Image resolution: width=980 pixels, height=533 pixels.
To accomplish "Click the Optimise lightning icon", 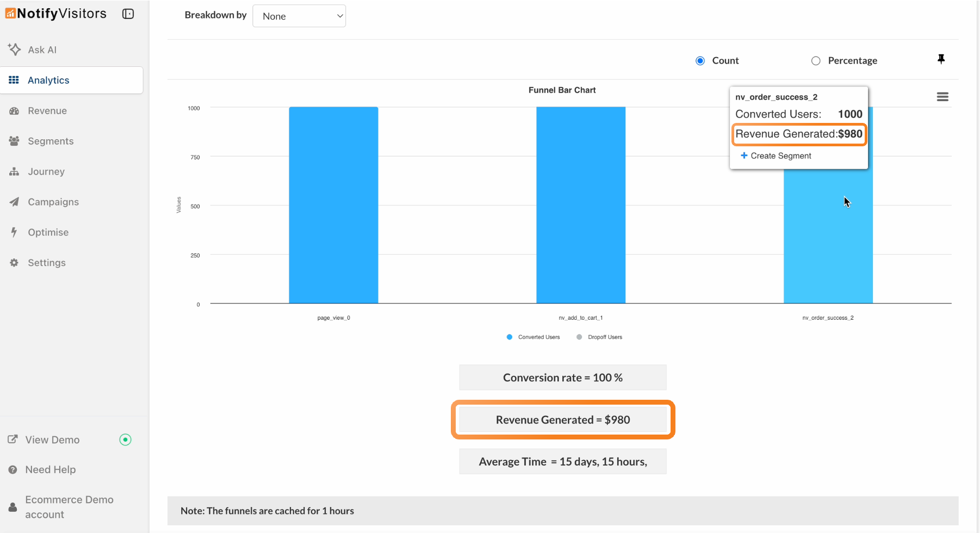I will [x=14, y=232].
